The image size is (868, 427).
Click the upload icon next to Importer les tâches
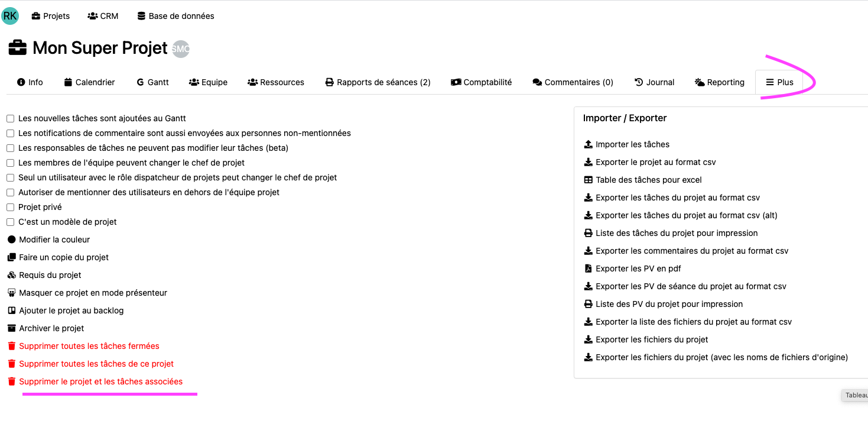(x=588, y=144)
